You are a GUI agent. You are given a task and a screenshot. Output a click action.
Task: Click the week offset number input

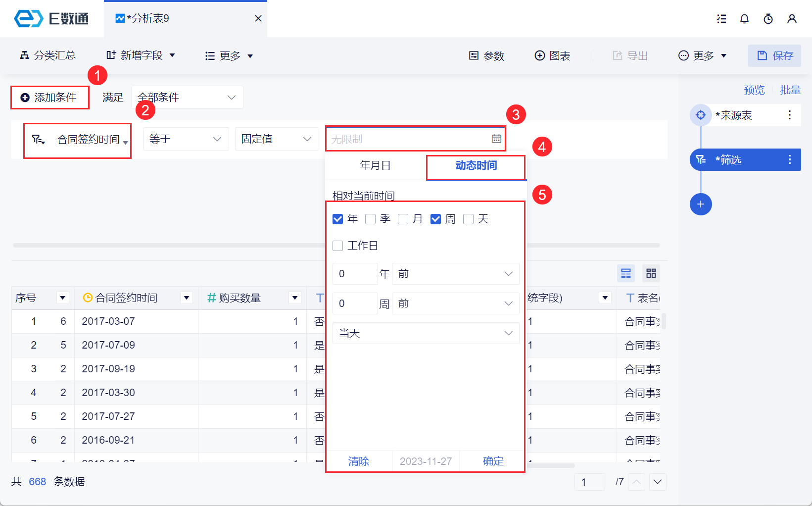pos(355,304)
